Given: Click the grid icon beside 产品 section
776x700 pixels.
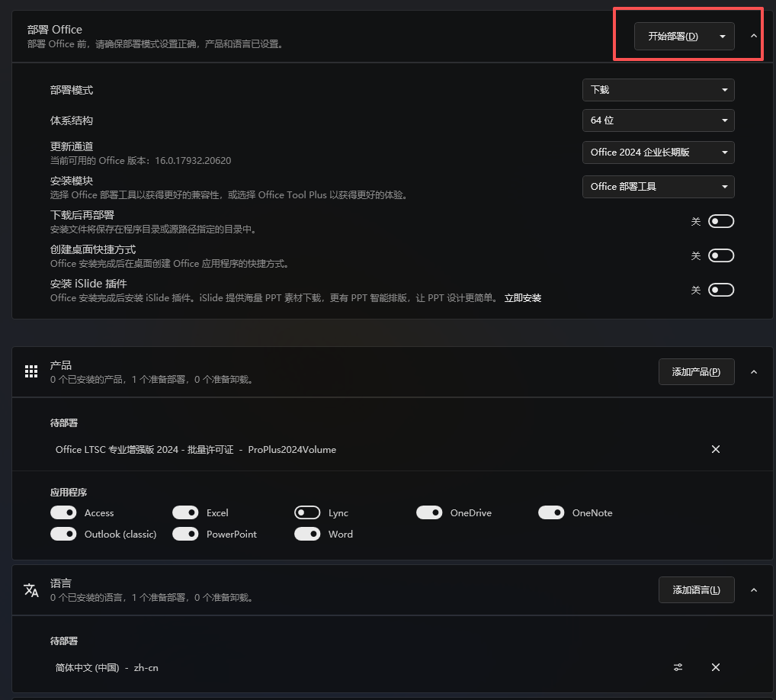Looking at the screenshot, I should [31, 371].
